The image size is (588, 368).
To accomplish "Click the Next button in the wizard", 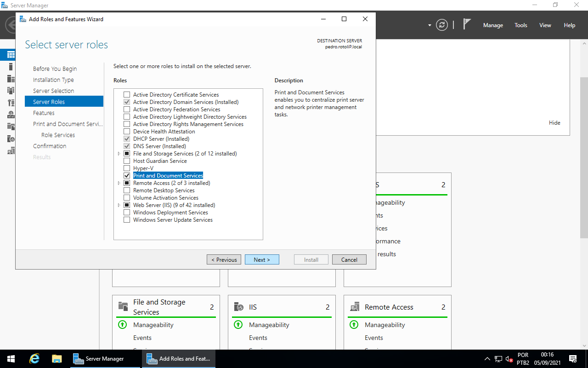I will tap(262, 259).
